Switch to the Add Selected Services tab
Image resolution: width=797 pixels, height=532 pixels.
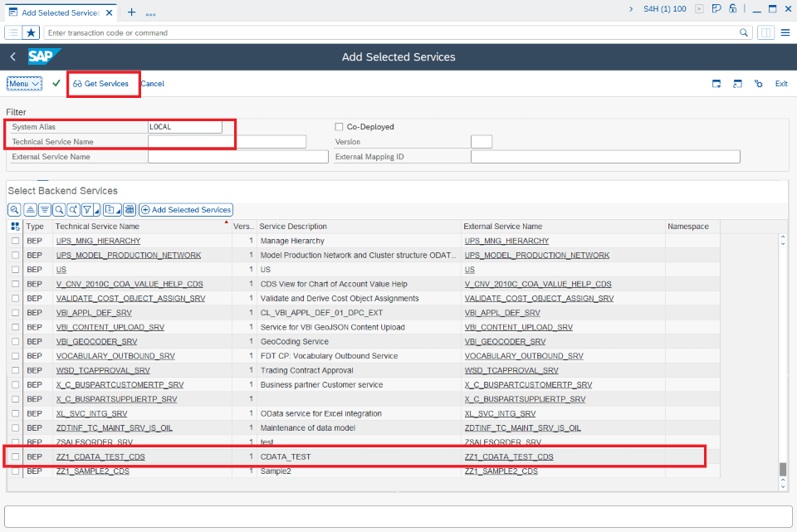(58, 12)
